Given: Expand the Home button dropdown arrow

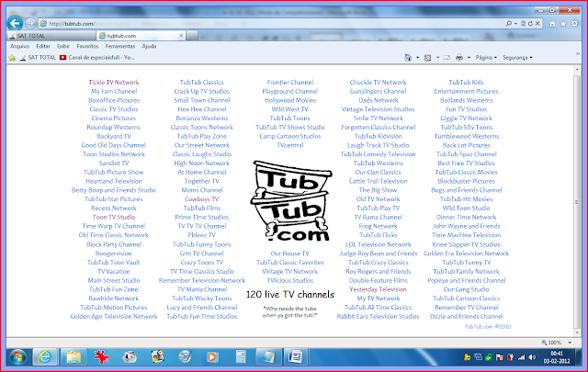Looking at the screenshot, I should [417, 58].
